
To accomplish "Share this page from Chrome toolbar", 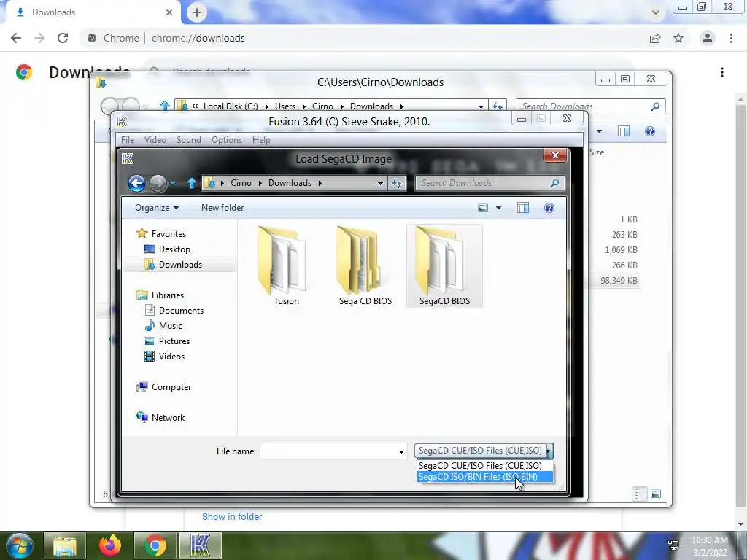I will click(655, 38).
